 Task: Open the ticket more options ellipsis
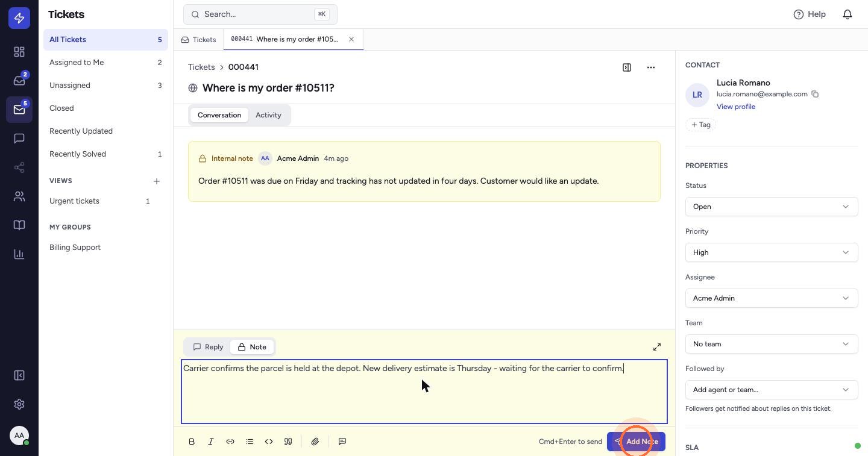[x=651, y=67]
